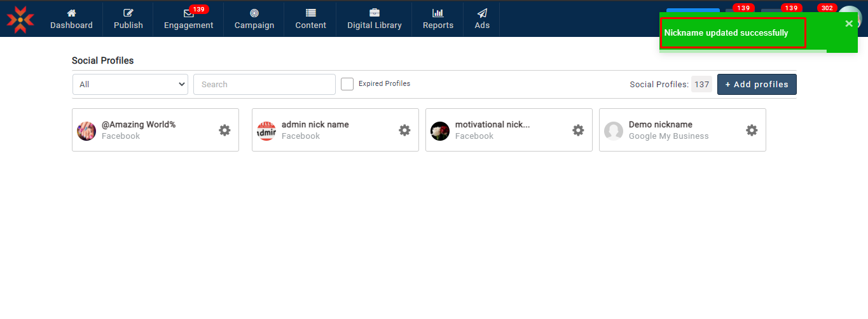The height and width of the screenshot is (319, 868).
Task: Navigate to the Campaign section
Action: point(254,19)
